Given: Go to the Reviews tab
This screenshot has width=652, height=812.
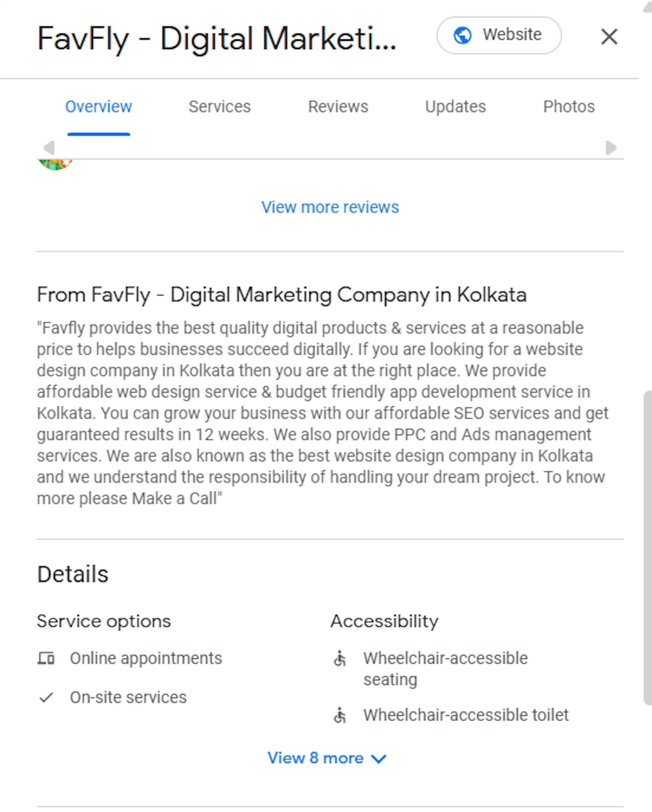Looking at the screenshot, I should click(338, 107).
